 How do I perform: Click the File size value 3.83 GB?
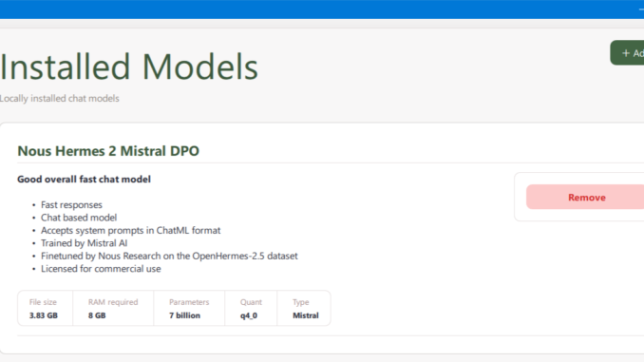click(44, 315)
